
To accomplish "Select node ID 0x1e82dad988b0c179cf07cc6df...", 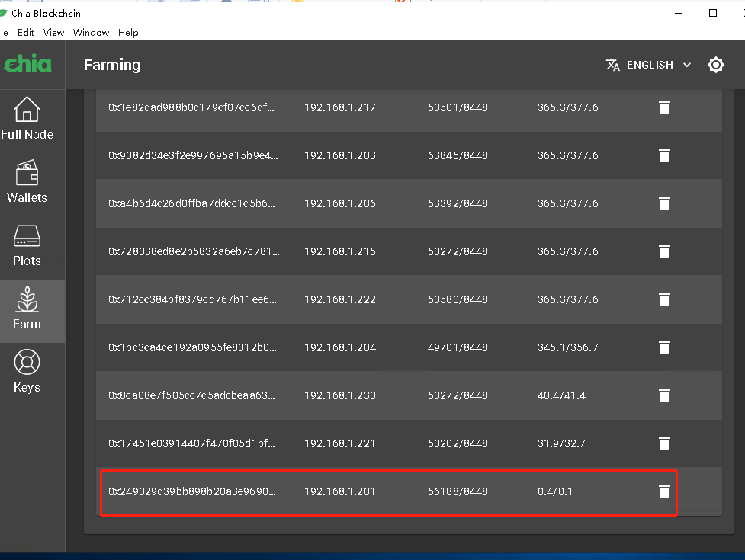I will coord(191,107).
